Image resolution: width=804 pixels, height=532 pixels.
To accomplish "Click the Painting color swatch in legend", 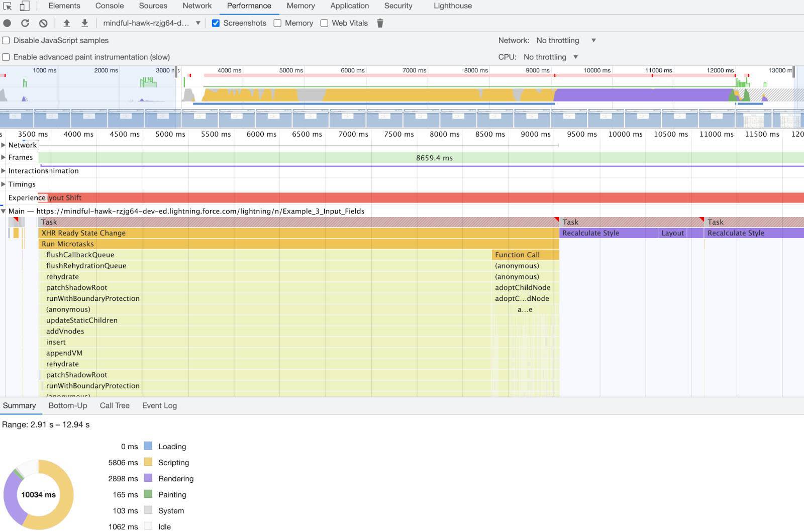I will 148,494.
